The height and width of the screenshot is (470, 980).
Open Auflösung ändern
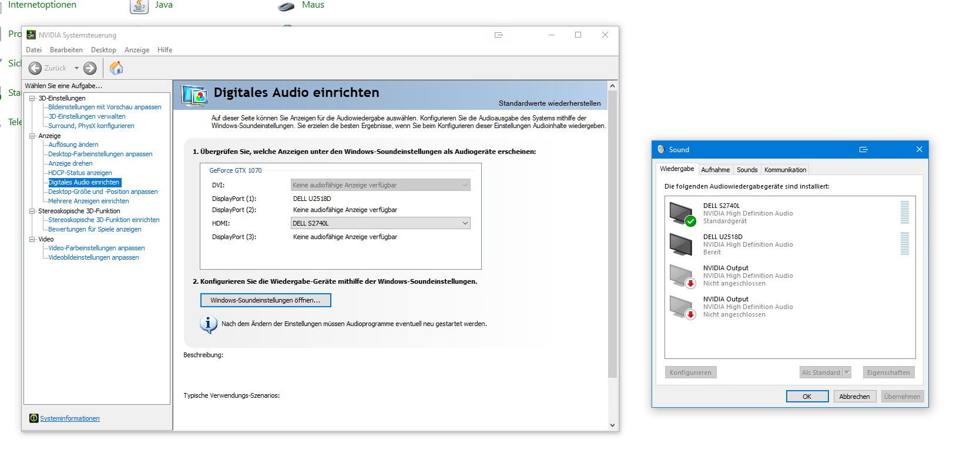(x=73, y=145)
